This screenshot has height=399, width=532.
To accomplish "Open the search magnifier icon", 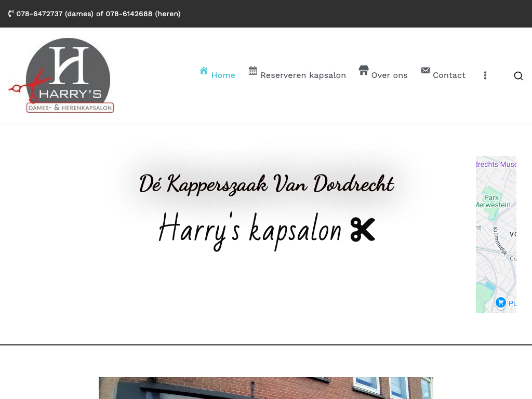I will [518, 76].
